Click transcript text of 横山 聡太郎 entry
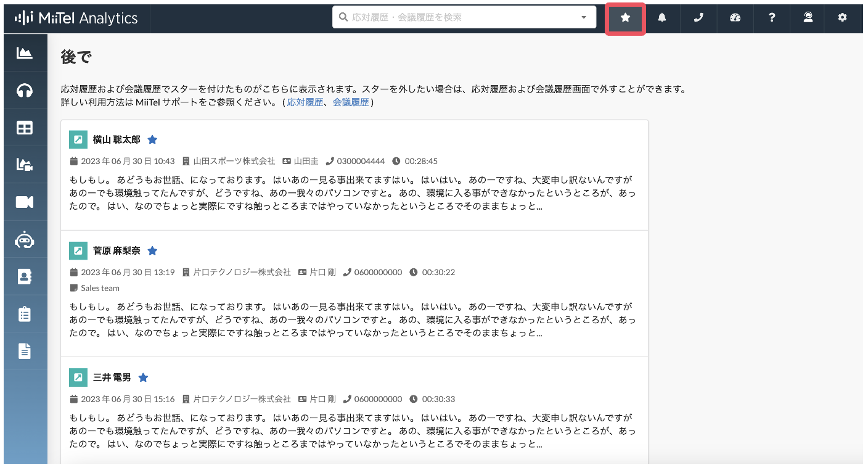Viewport: 868px width, 470px height. (x=353, y=193)
